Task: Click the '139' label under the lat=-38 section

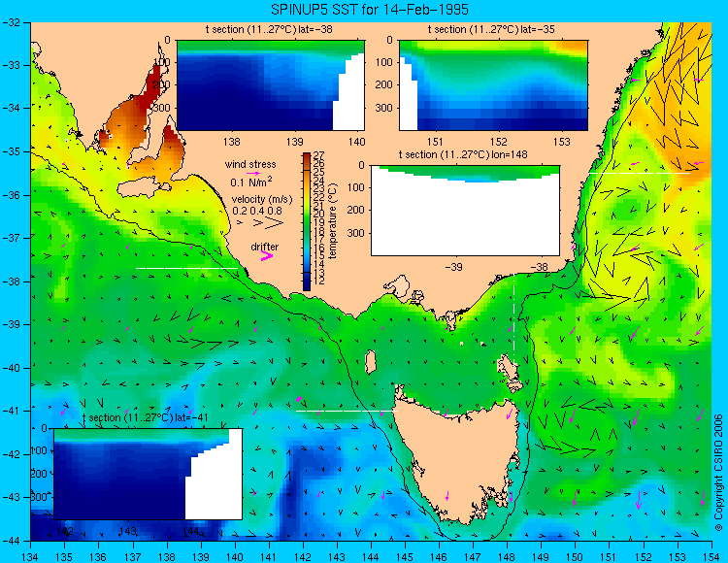Action: tap(294, 142)
